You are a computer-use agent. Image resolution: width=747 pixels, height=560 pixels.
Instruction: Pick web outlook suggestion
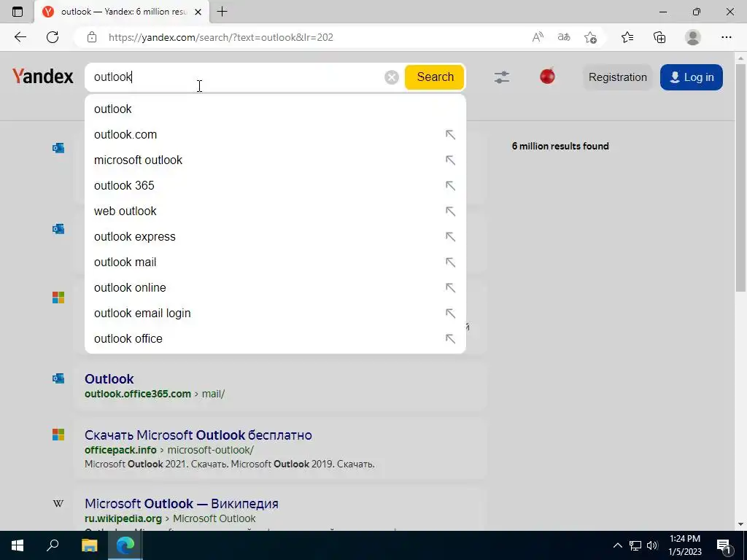[x=275, y=211]
